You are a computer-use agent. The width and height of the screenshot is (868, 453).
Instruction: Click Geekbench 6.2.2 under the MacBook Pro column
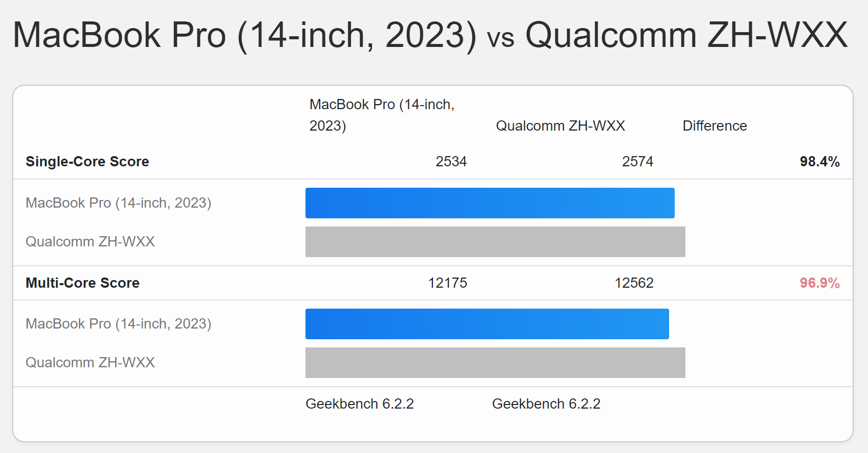[360, 404]
